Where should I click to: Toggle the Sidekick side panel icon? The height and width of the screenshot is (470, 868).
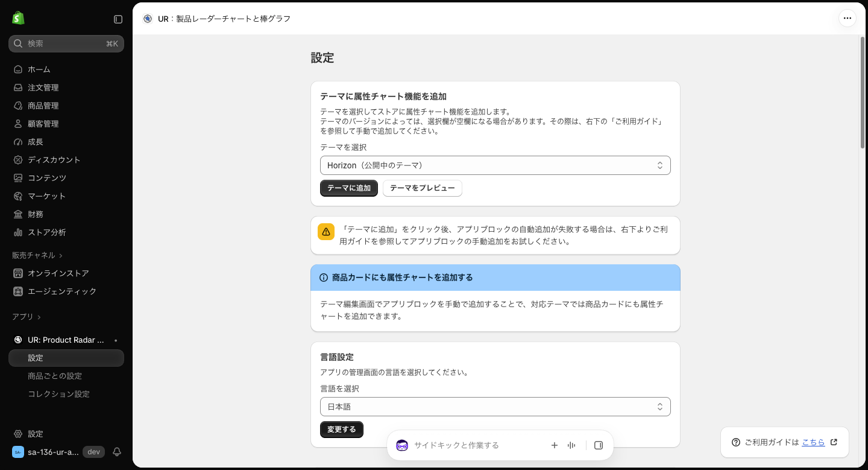pos(599,445)
